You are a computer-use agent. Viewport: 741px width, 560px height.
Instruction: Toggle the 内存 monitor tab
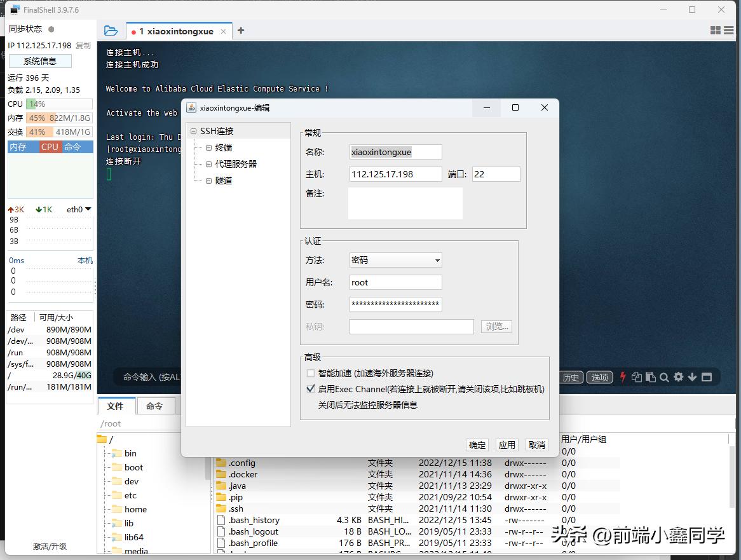pos(18,147)
